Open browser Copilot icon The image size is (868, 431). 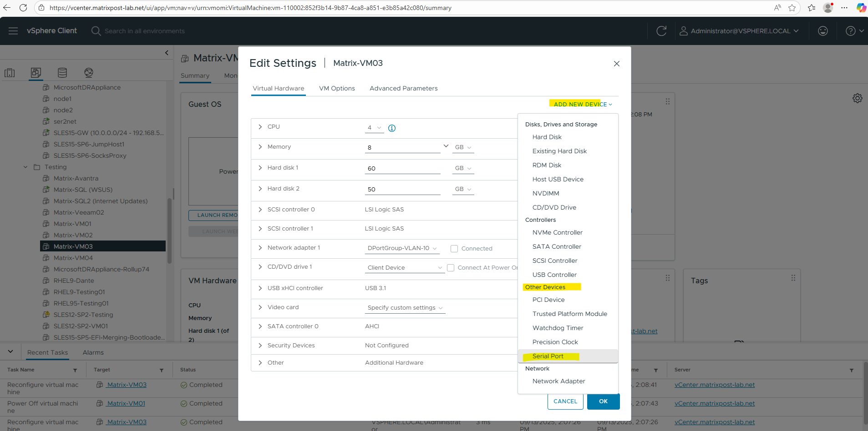(x=861, y=8)
